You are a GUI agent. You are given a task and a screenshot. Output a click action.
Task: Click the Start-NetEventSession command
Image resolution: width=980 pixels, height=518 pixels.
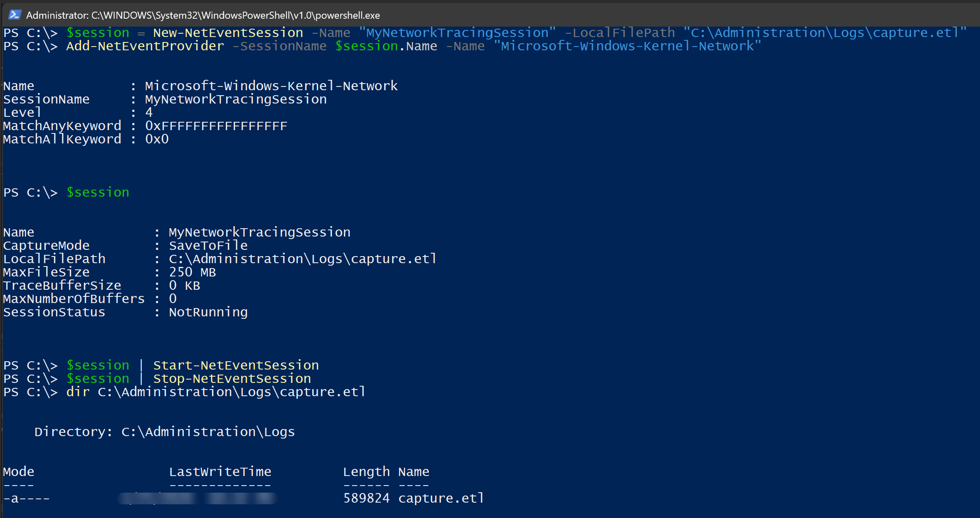[x=236, y=365]
